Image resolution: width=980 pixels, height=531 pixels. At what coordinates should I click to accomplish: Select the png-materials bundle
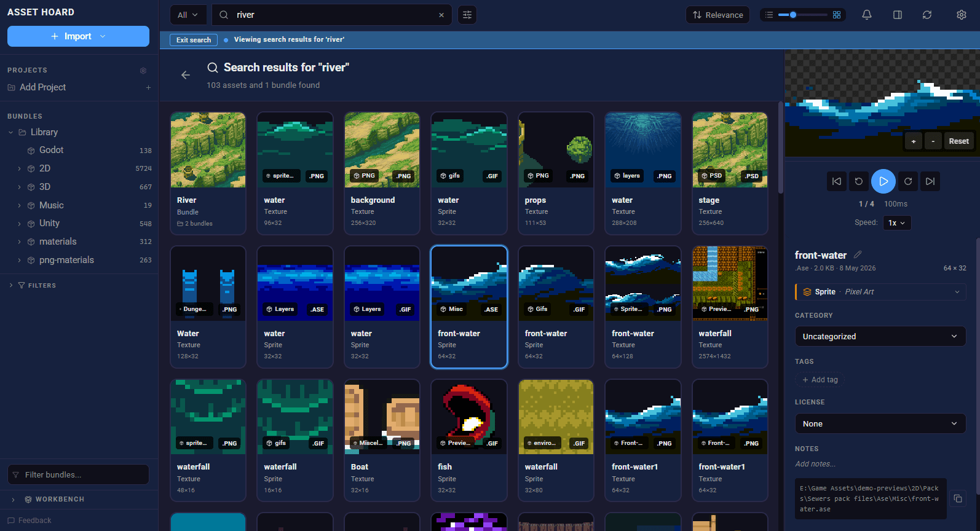pyautogui.click(x=79, y=260)
